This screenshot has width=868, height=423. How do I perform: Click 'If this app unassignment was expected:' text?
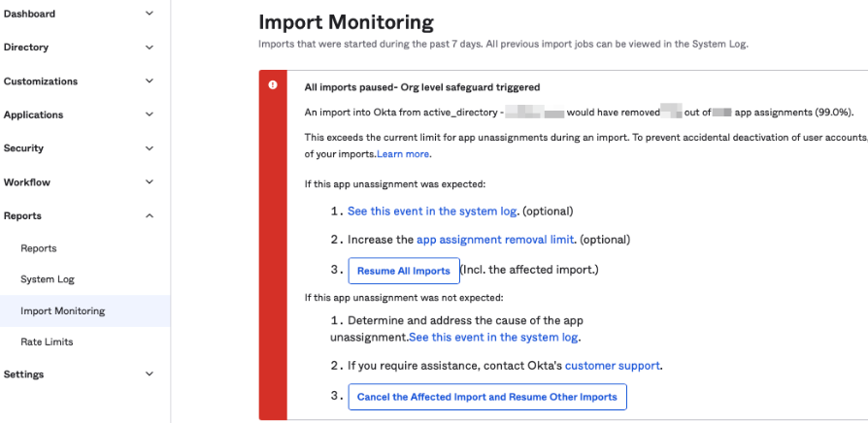click(x=395, y=184)
